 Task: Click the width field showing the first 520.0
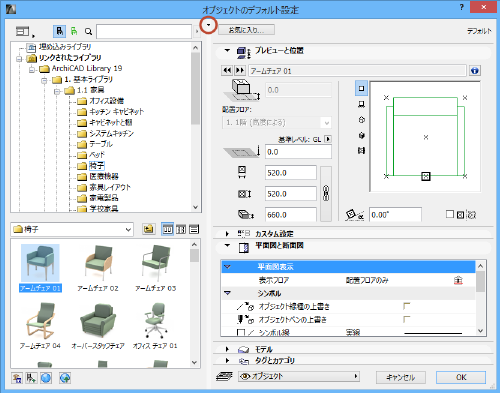click(x=291, y=173)
